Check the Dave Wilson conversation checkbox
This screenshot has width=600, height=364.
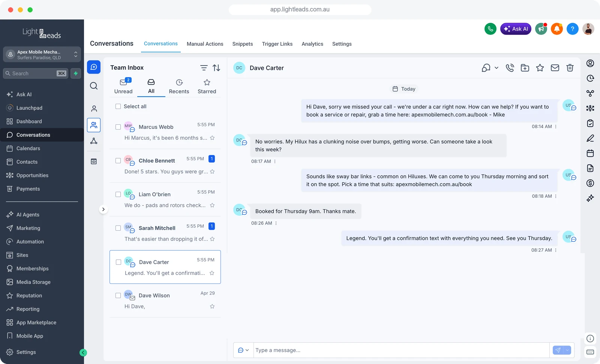pyautogui.click(x=118, y=295)
